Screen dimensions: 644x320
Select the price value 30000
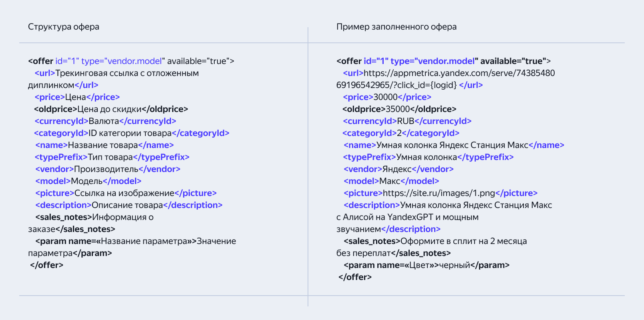(385, 97)
